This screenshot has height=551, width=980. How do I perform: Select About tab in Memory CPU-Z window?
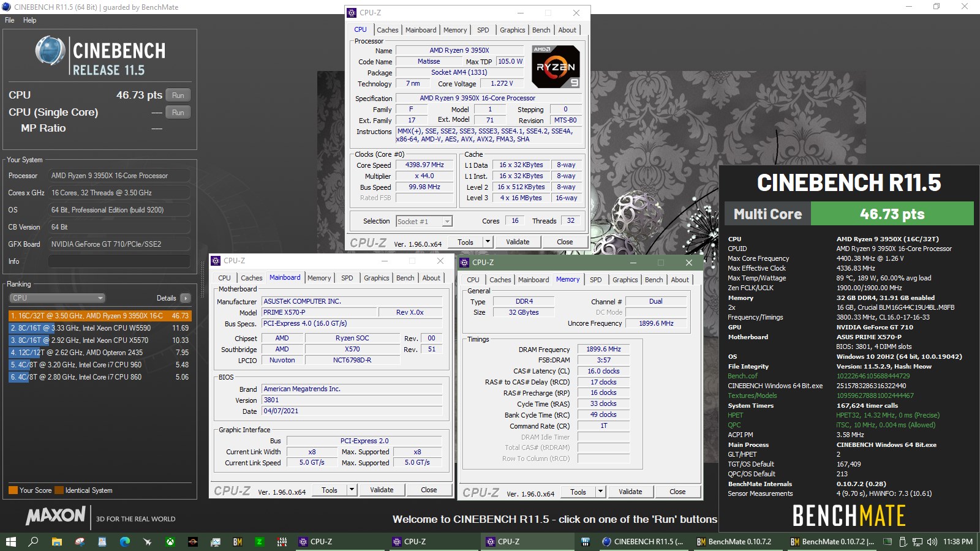(x=680, y=280)
